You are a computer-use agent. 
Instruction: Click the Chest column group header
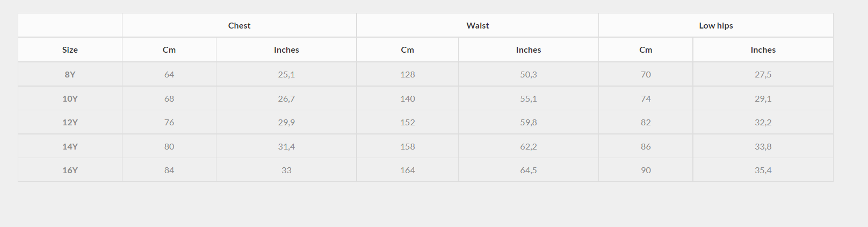tap(239, 25)
